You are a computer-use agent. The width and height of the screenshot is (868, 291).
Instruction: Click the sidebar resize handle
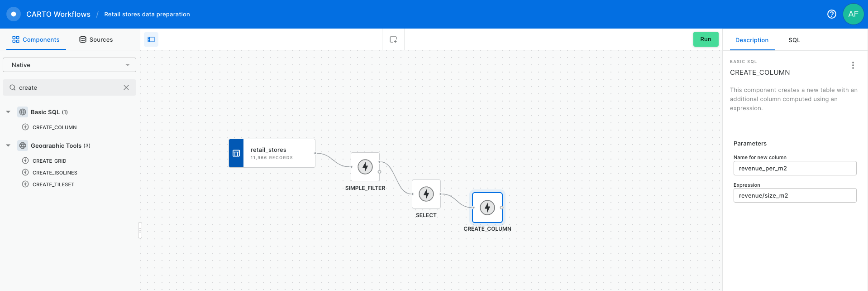point(140,230)
